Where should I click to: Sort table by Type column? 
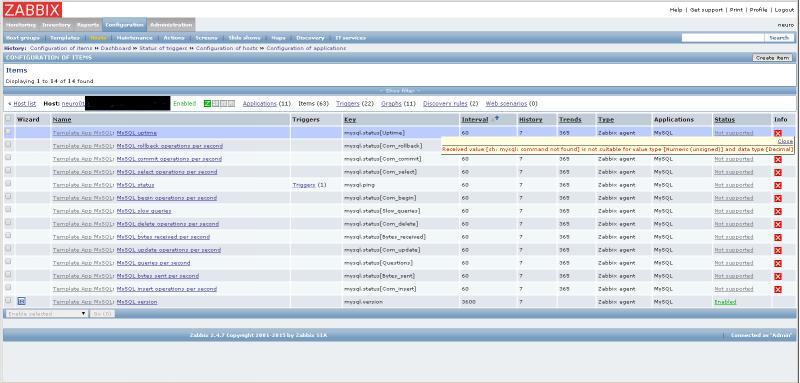coord(606,119)
